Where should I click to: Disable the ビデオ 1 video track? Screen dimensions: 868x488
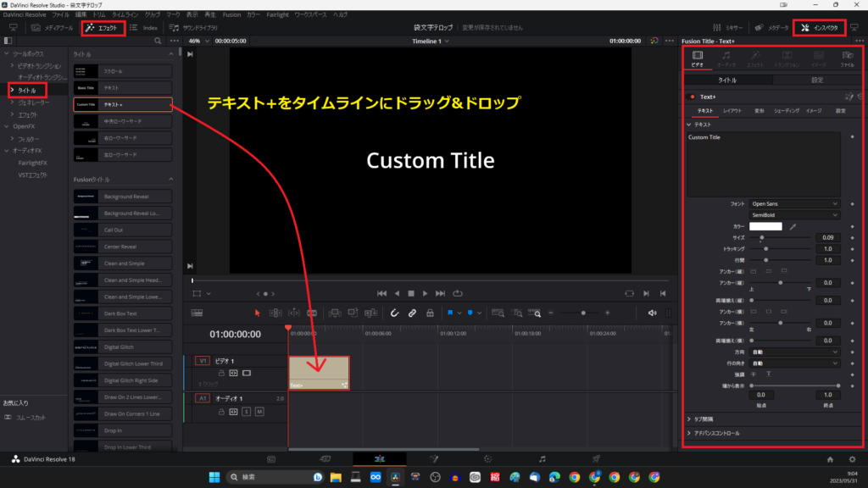point(247,374)
